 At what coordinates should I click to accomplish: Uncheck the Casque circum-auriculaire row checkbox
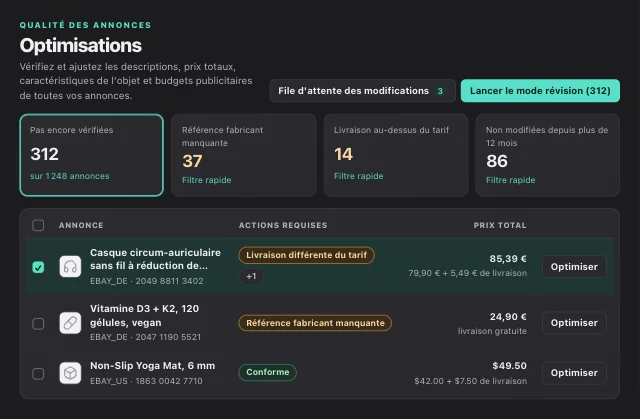pos(38,267)
